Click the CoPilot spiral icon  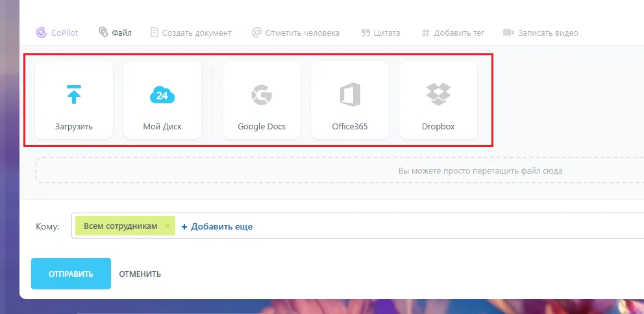point(41,33)
